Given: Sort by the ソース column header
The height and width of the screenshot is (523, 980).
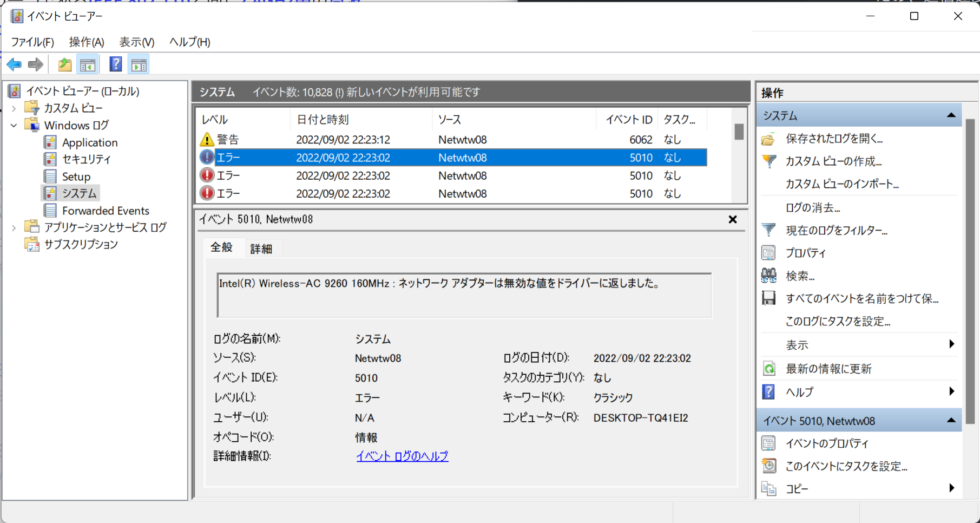Looking at the screenshot, I should point(514,120).
